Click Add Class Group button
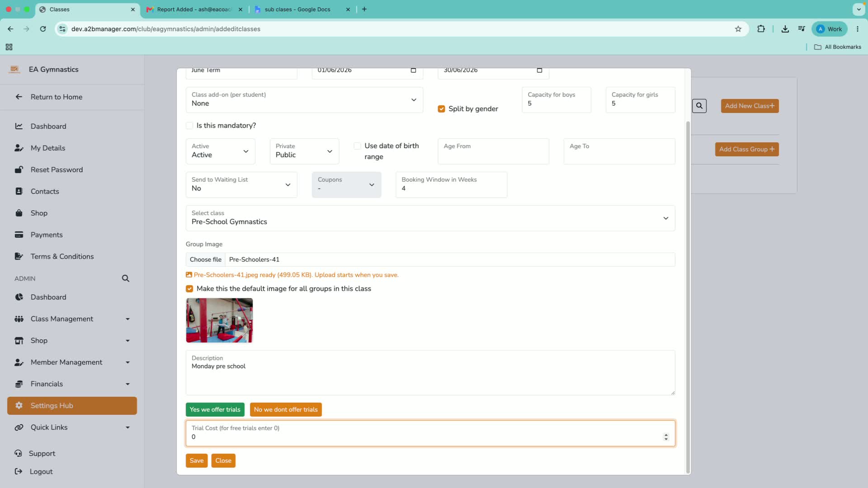Image resolution: width=868 pixels, height=488 pixels. tap(747, 149)
